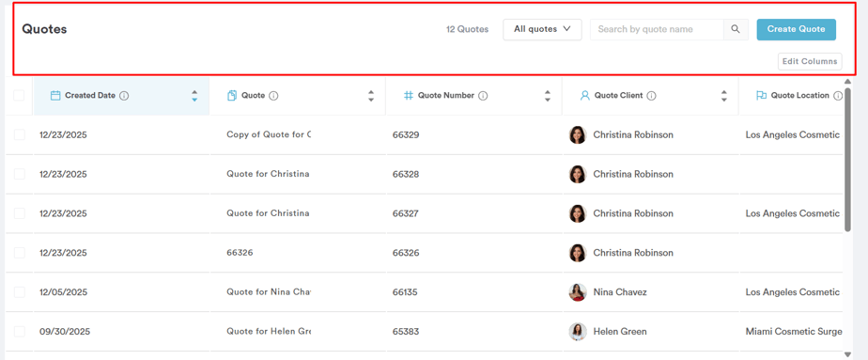Click Christina Robinson's avatar in row 66326
The width and height of the screenshot is (868, 360).
pyautogui.click(x=578, y=253)
